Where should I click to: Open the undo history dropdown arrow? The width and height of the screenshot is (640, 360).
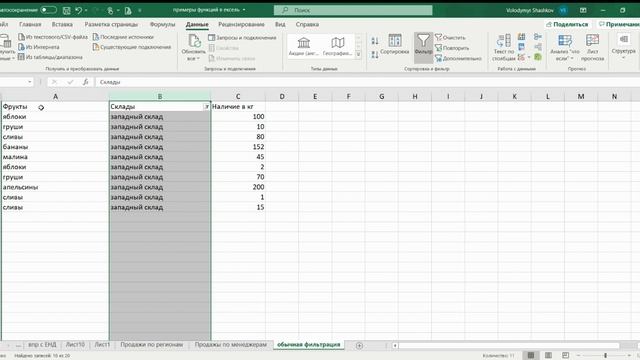[86, 10]
